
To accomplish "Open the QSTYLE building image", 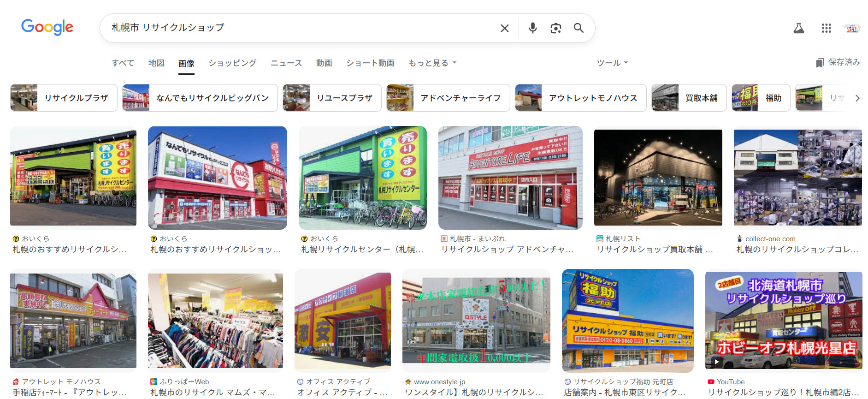I will pos(476,321).
